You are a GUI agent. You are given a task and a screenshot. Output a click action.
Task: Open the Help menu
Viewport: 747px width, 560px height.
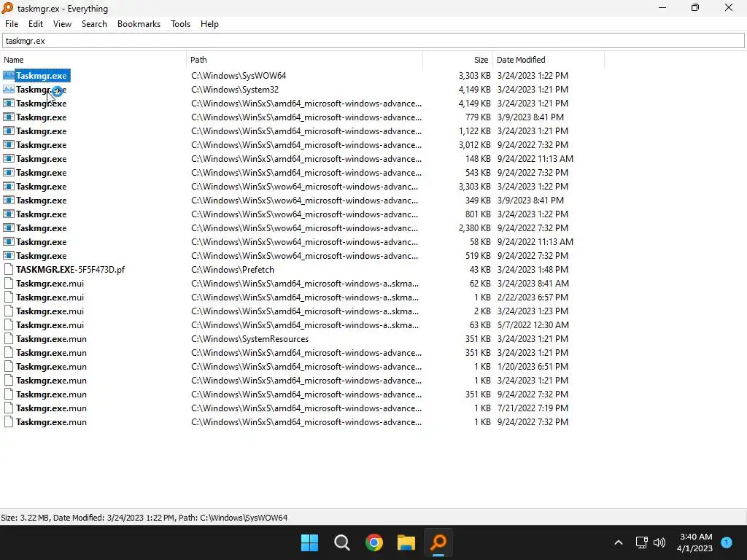(209, 24)
